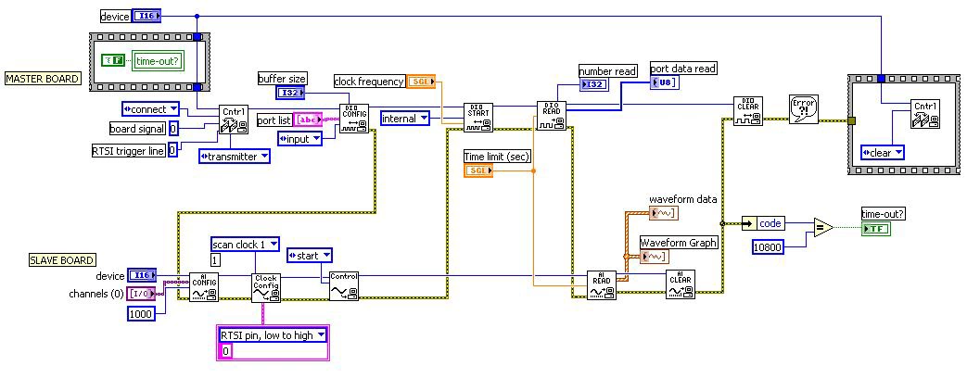Viewport: 980px width, 378px height.
Task: Select the clock frequency SGL terminal
Action: tap(421, 82)
